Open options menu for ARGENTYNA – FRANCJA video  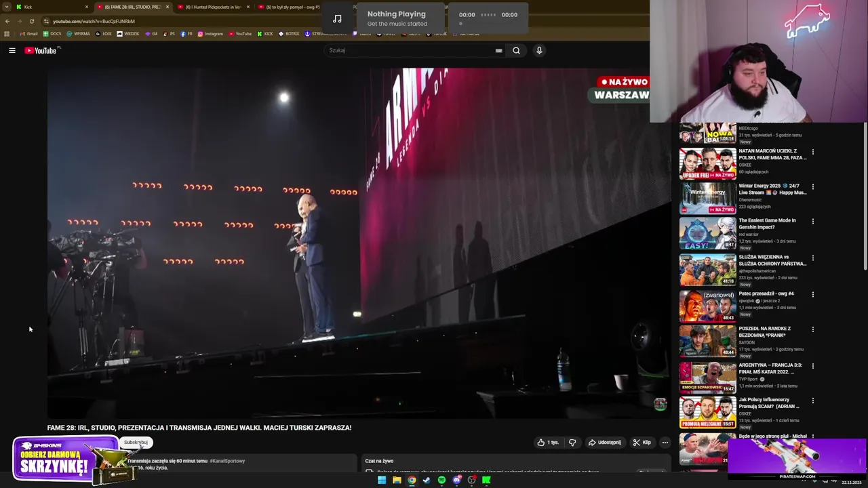(813, 366)
